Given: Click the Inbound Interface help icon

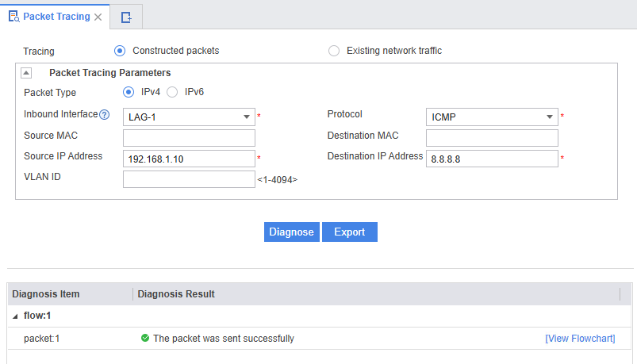Looking at the screenshot, I should 104,114.
